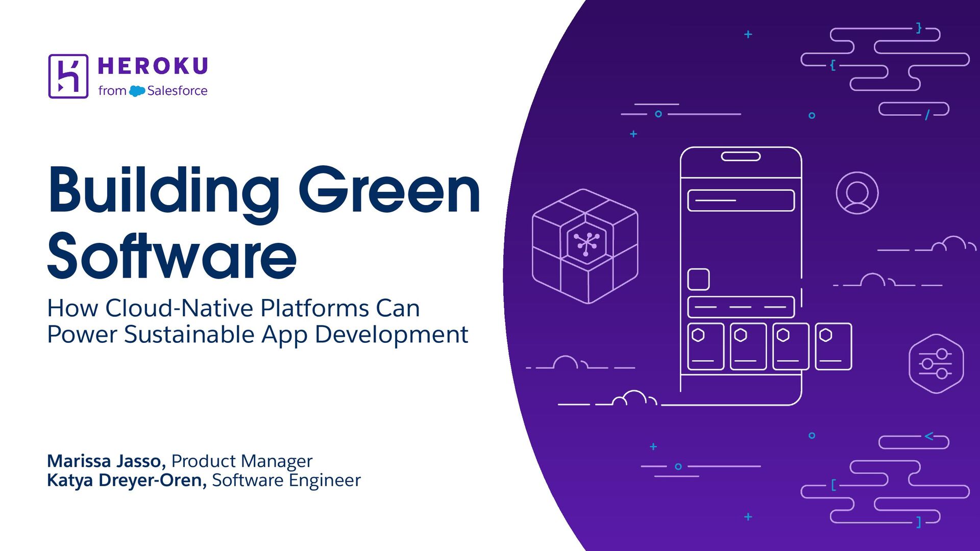Click the search bar in the phone illustration
Viewport: 980px width, 551px height.
pos(741,201)
